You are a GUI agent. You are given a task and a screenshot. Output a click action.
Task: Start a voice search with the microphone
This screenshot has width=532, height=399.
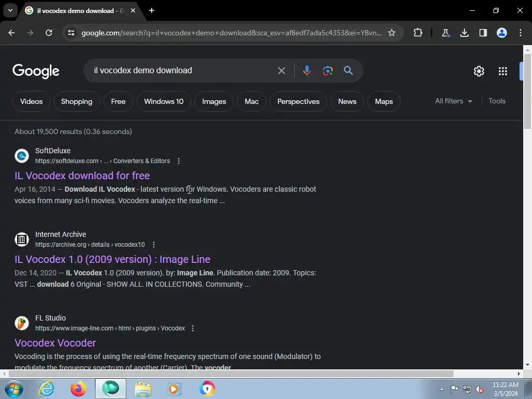click(307, 71)
